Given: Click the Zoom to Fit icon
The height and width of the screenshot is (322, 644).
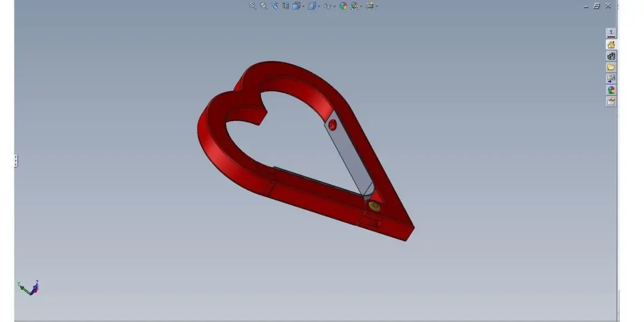Looking at the screenshot, I should 253,6.
